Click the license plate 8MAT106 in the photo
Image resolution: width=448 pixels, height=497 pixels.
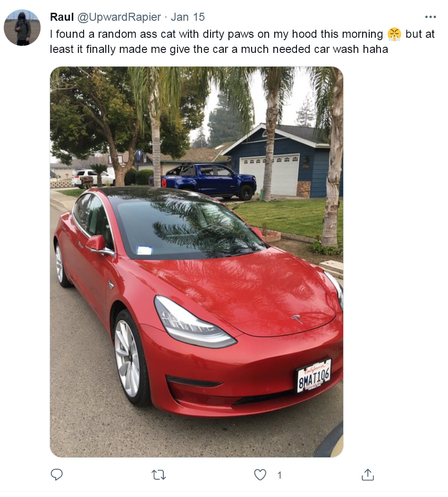pos(313,376)
